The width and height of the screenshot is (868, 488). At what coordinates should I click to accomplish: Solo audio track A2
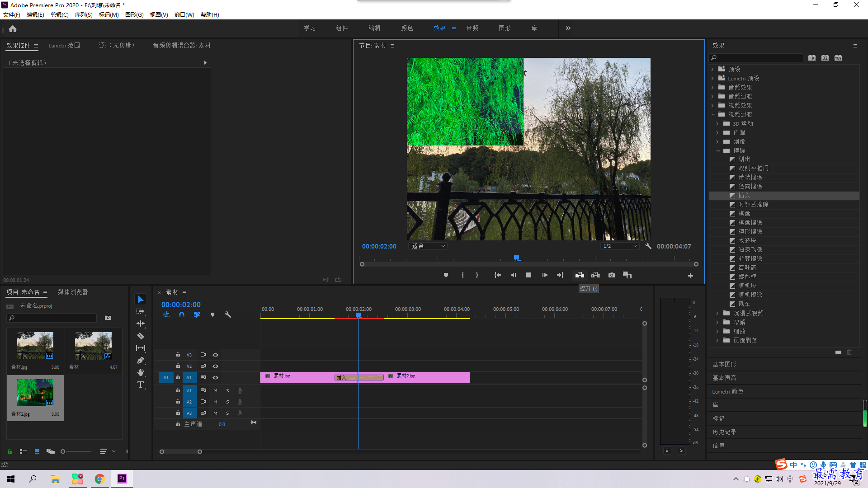pyautogui.click(x=227, y=402)
